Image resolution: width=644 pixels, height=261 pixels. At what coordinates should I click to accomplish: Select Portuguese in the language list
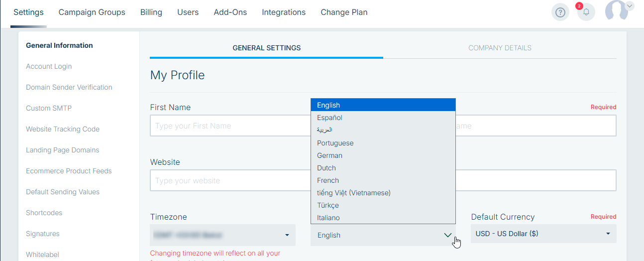[335, 143]
